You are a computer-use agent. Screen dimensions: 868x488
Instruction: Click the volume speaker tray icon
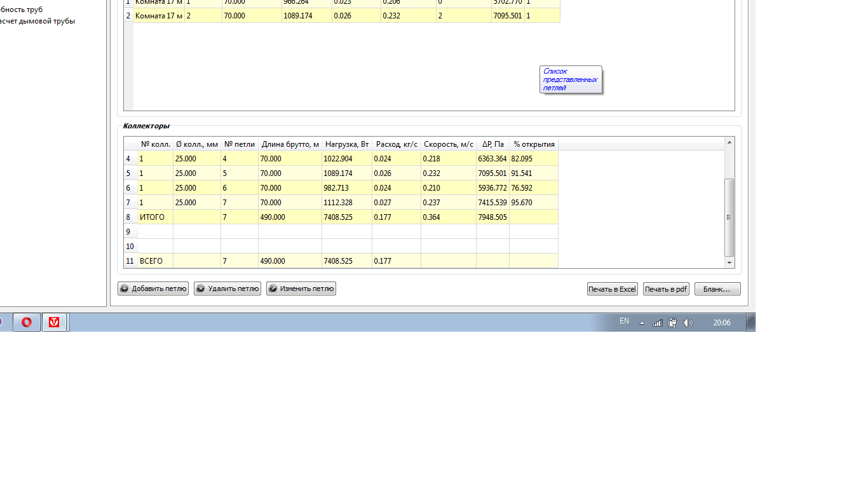tap(688, 323)
